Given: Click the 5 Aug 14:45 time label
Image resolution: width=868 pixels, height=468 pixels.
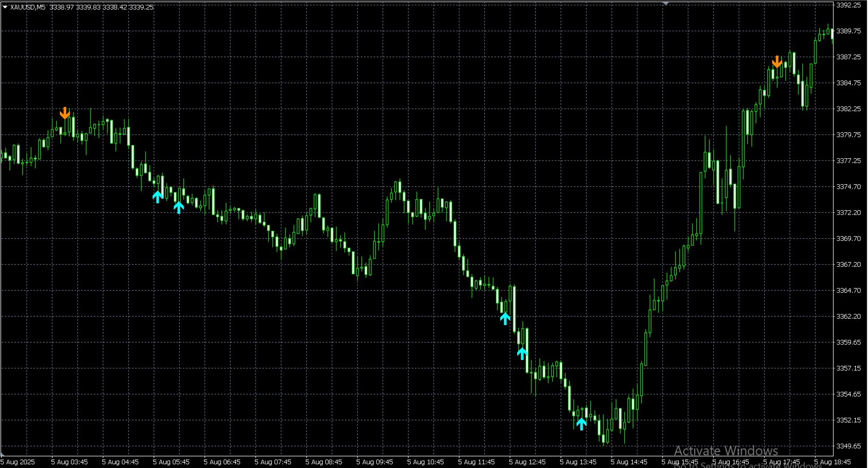Looking at the screenshot, I should tap(629, 462).
